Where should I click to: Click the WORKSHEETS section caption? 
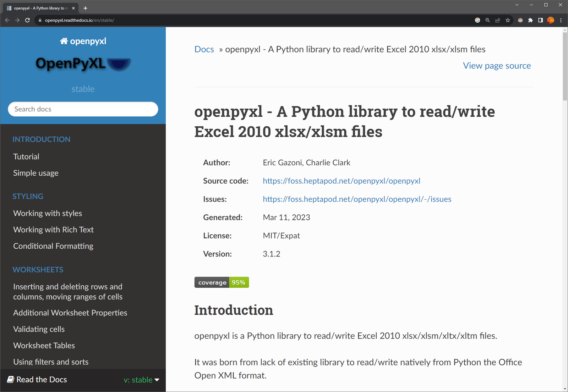(38, 270)
